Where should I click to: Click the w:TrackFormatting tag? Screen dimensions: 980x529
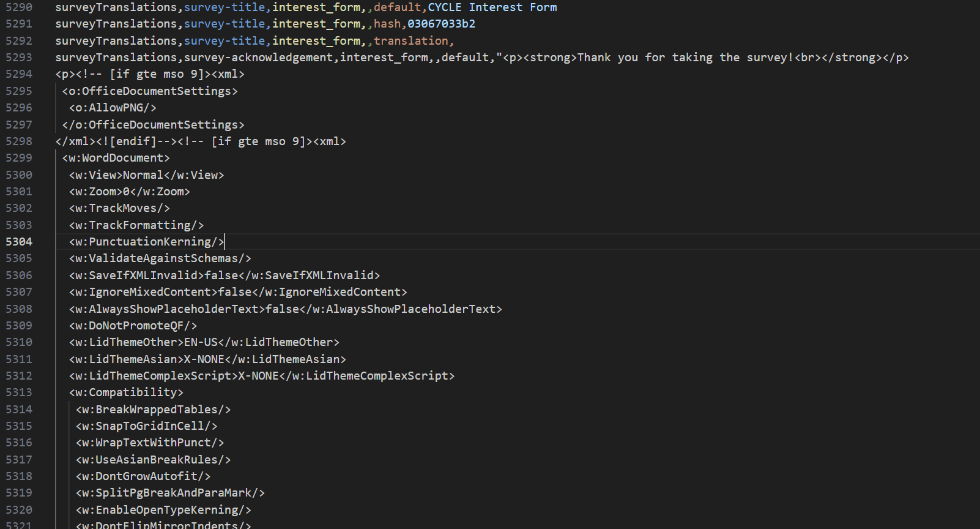[x=136, y=225]
